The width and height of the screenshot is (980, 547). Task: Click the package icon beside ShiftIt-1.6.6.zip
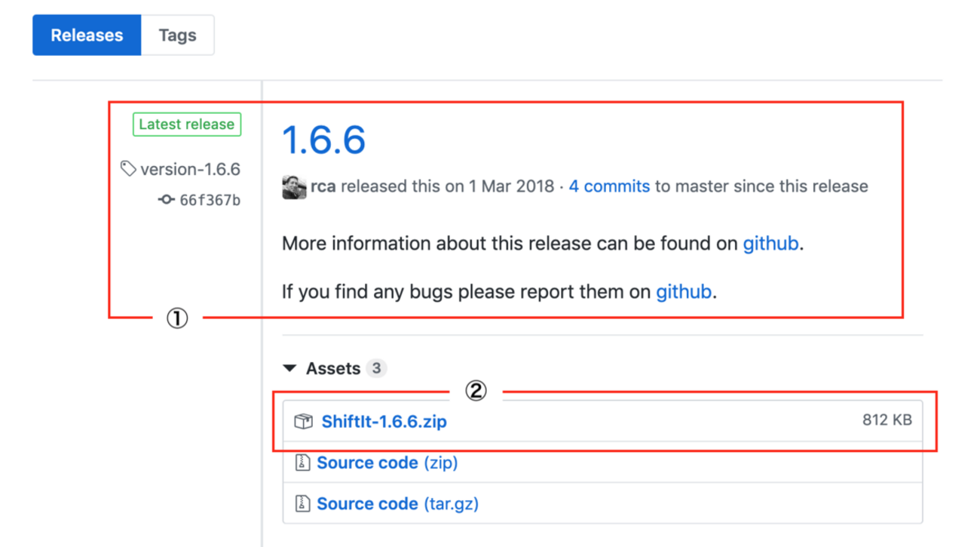click(303, 421)
